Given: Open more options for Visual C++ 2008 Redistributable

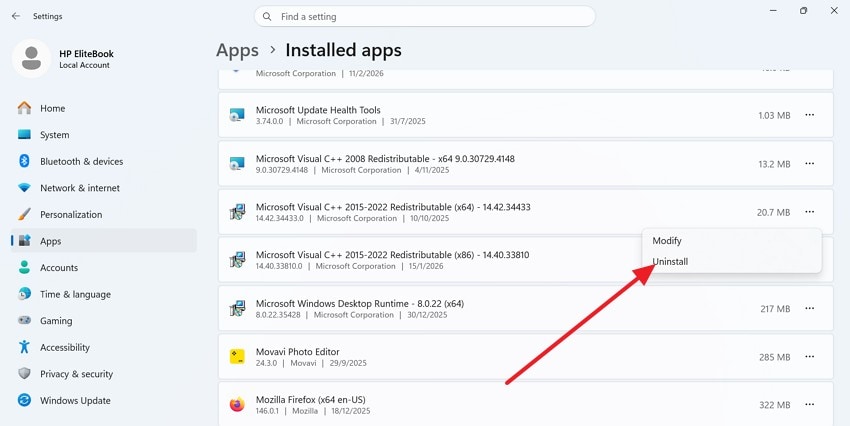Looking at the screenshot, I should pos(809,163).
